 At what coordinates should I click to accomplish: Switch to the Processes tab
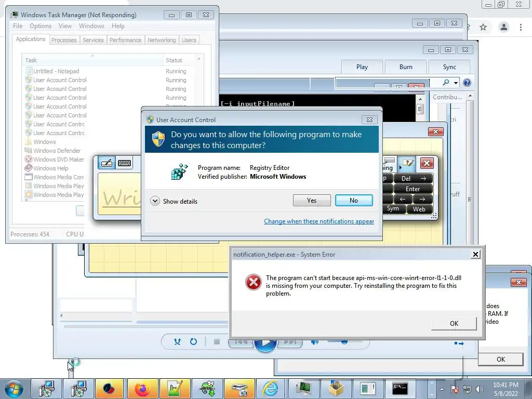click(x=64, y=40)
